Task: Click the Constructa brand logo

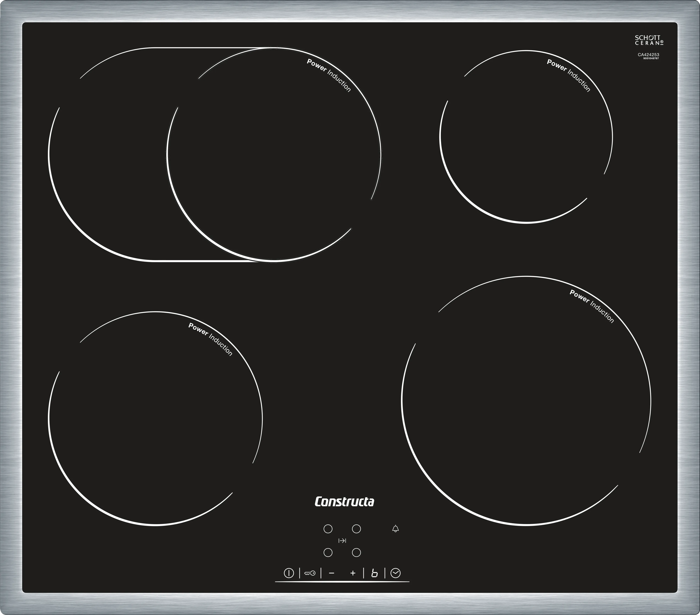Action: click(x=344, y=502)
